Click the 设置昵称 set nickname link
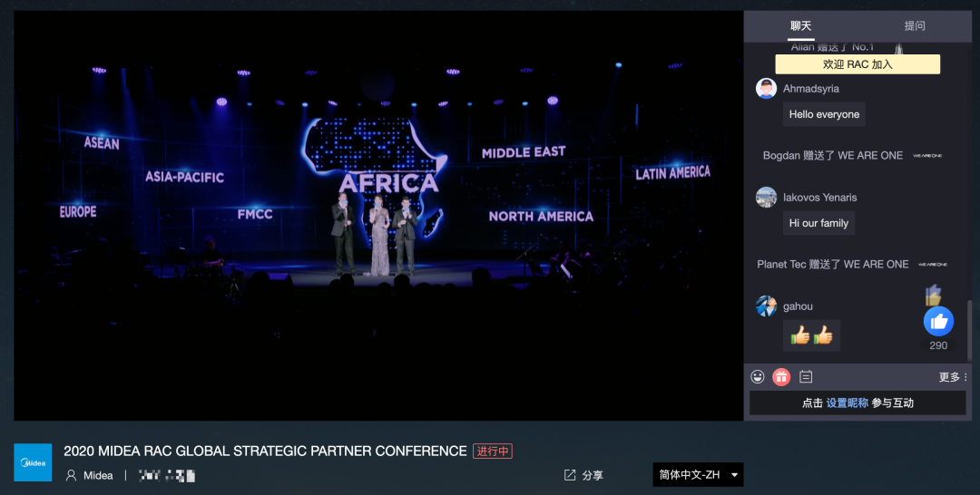 click(x=847, y=403)
